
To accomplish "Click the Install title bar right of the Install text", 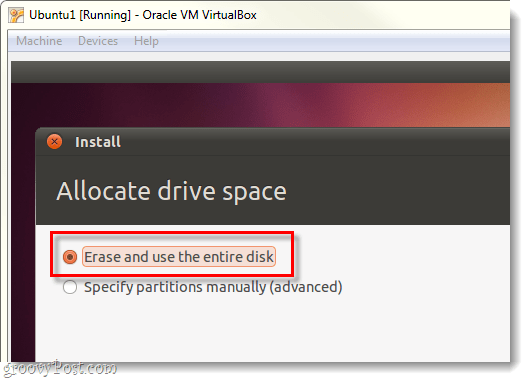I will [314, 142].
